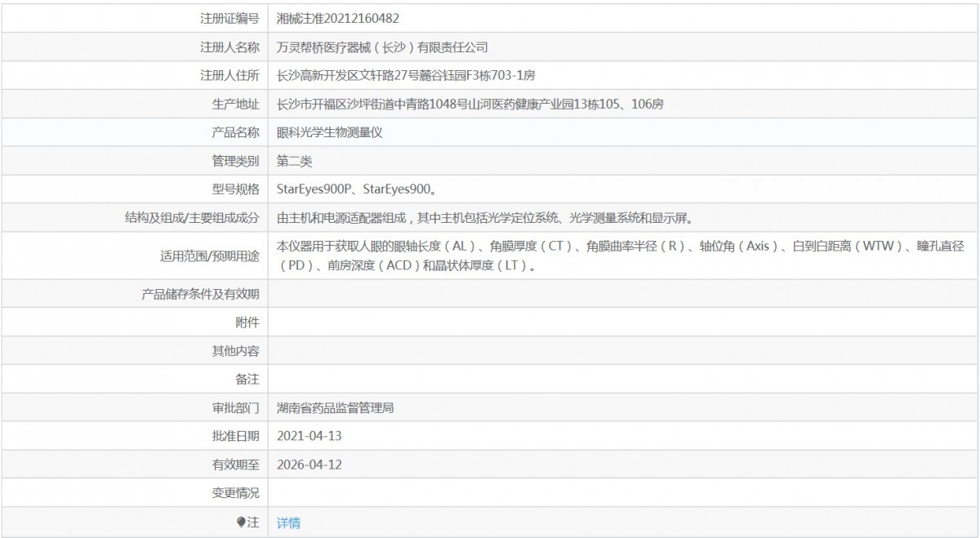The width and height of the screenshot is (980, 538).
Task: Select the intended-use text beginning 本仪器用于获取人眼
Action: 621,256
